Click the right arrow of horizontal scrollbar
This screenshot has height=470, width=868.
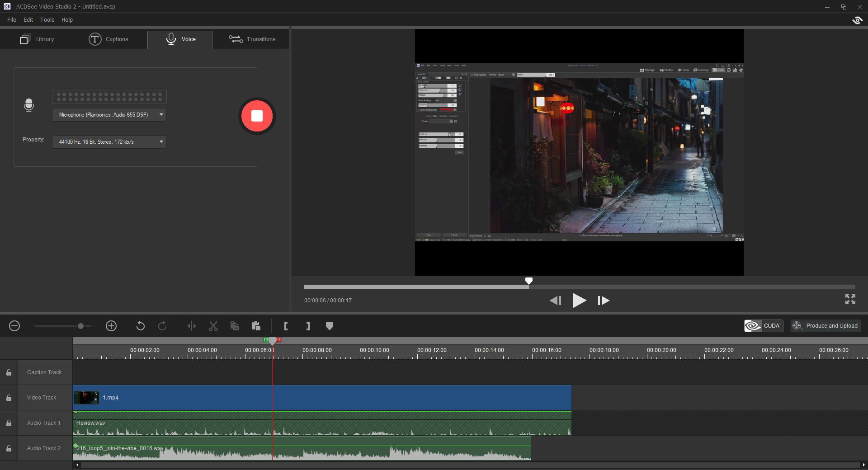(863, 465)
